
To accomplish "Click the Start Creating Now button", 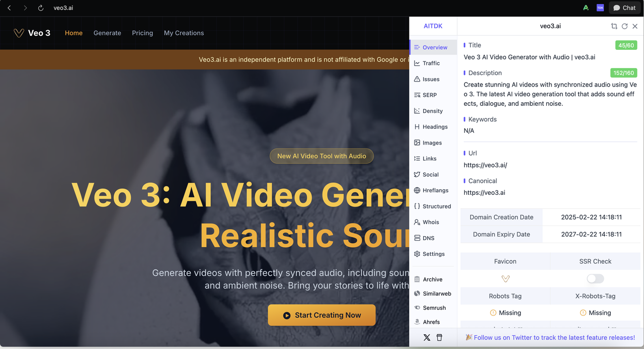I will (x=321, y=315).
